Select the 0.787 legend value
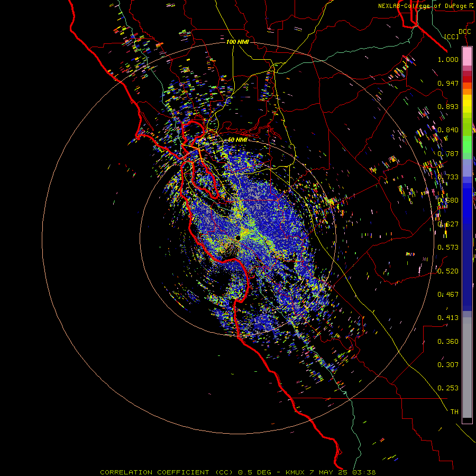476x476 pixels. (x=448, y=153)
